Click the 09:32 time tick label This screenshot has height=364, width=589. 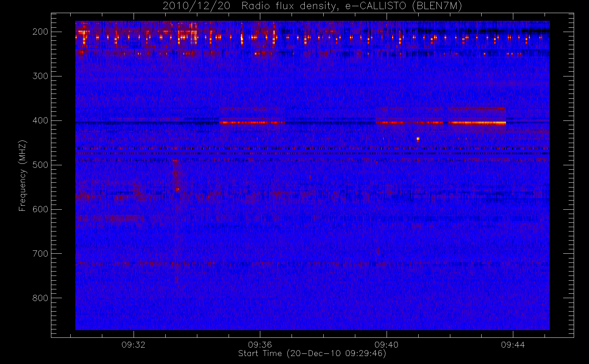pyautogui.click(x=134, y=345)
